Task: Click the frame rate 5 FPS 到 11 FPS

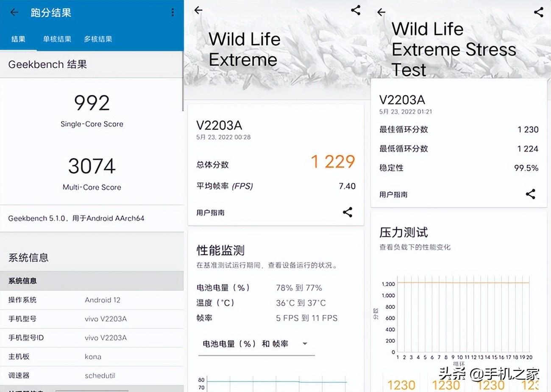Action: (307, 318)
